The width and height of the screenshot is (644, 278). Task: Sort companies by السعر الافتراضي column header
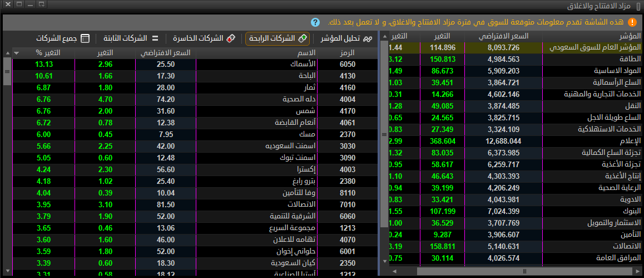pyautogui.click(x=166, y=52)
